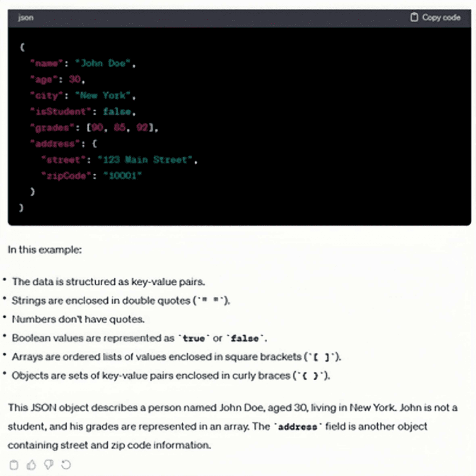Click the "In this example:" text
The width and height of the screenshot is (476, 476).
[45, 249]
